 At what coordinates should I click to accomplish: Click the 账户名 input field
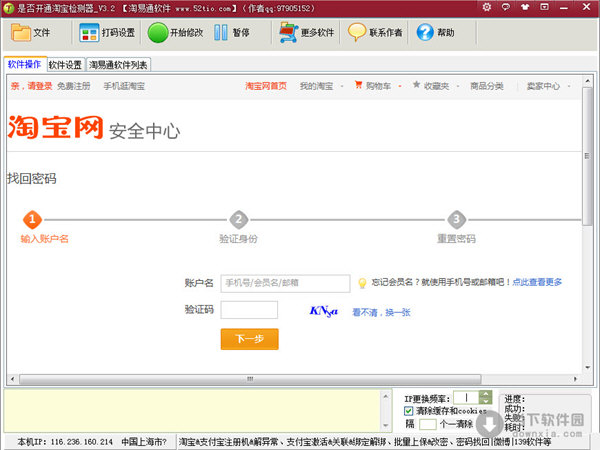[285, 283]
